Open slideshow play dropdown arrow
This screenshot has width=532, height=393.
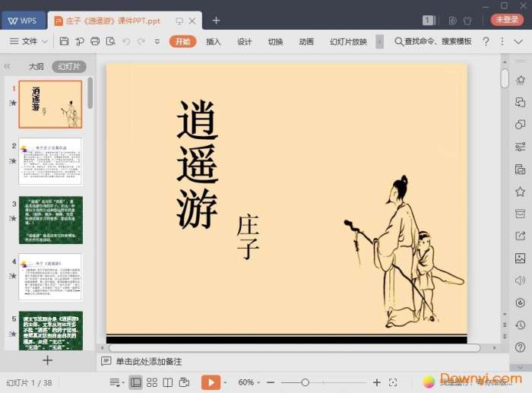pos(225,383)
